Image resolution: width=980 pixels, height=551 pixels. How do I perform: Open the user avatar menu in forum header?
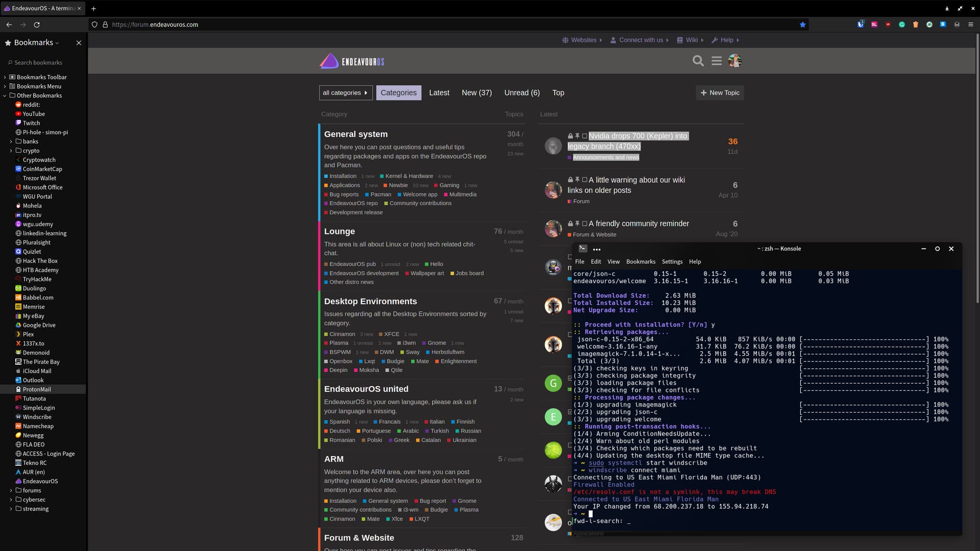(735, 61)
